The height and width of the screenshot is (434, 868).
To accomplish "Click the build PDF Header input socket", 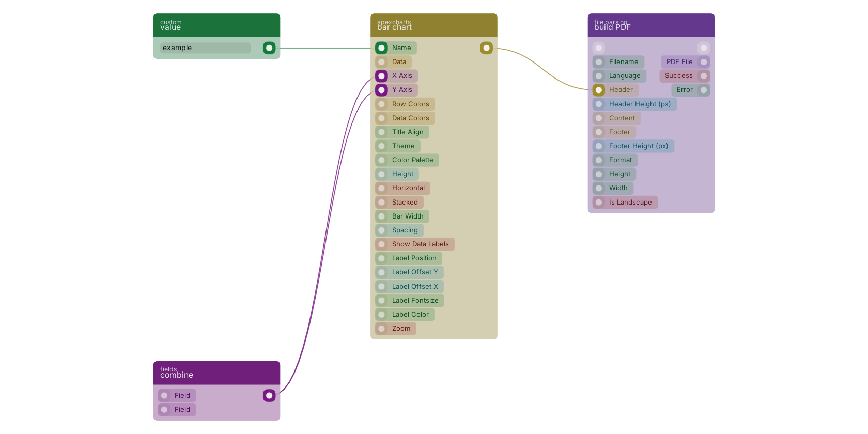I will point(599,90).
